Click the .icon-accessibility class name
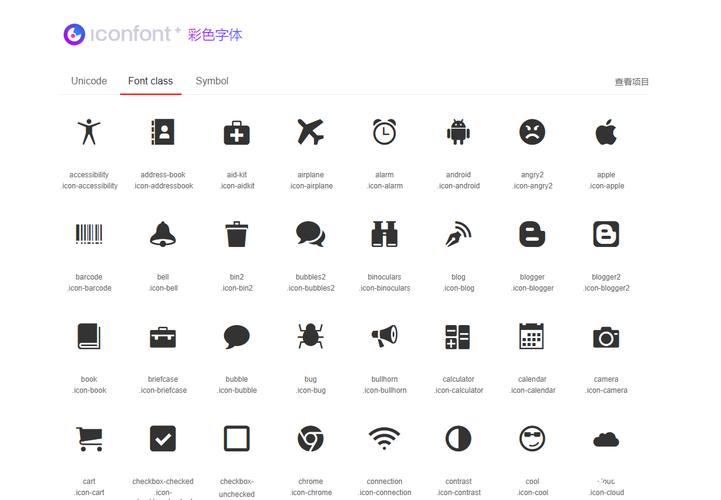 [89, 186]
